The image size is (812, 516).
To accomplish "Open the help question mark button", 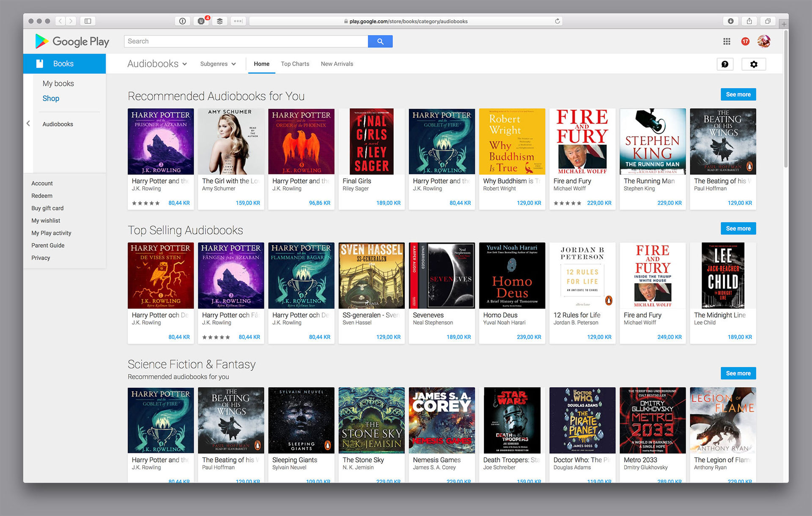I will tap(725, 64).
